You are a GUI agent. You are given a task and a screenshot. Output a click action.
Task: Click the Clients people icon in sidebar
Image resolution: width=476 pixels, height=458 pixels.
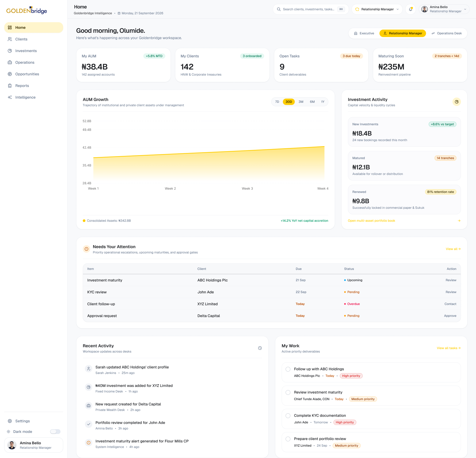(10, 39)
